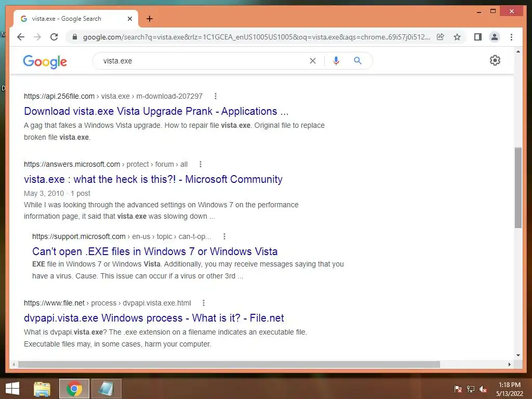Click the www.file.net breadcrumb URL
Screen dimensions: 532x399
click(x=107, y=303)
